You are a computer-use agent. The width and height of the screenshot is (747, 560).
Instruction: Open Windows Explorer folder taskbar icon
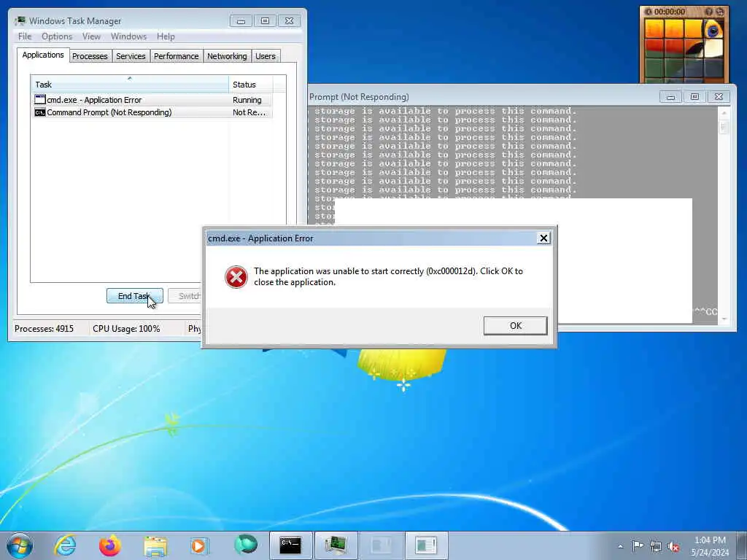[155, 545]
